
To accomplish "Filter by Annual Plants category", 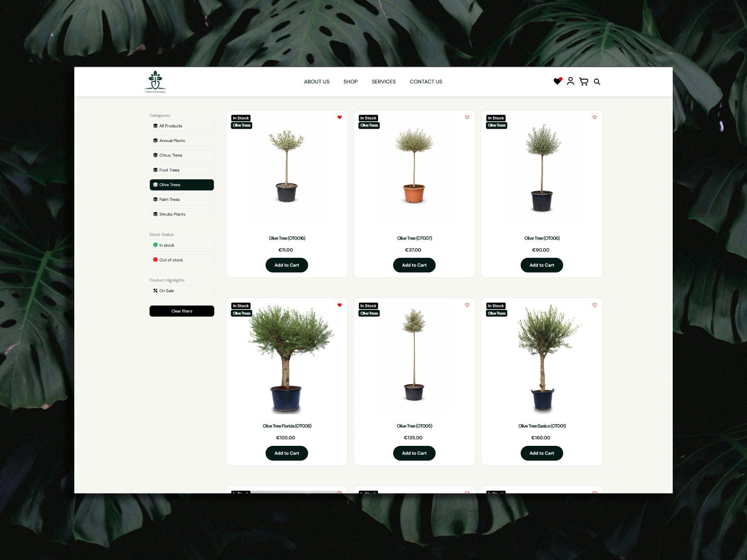I will coord(182,141).
